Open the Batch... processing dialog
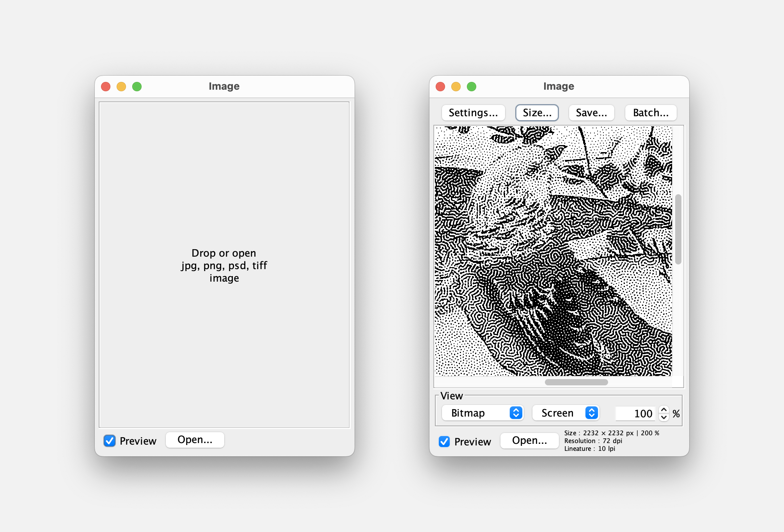Screen dimensions: 784x532 click(x=651, y=113)
